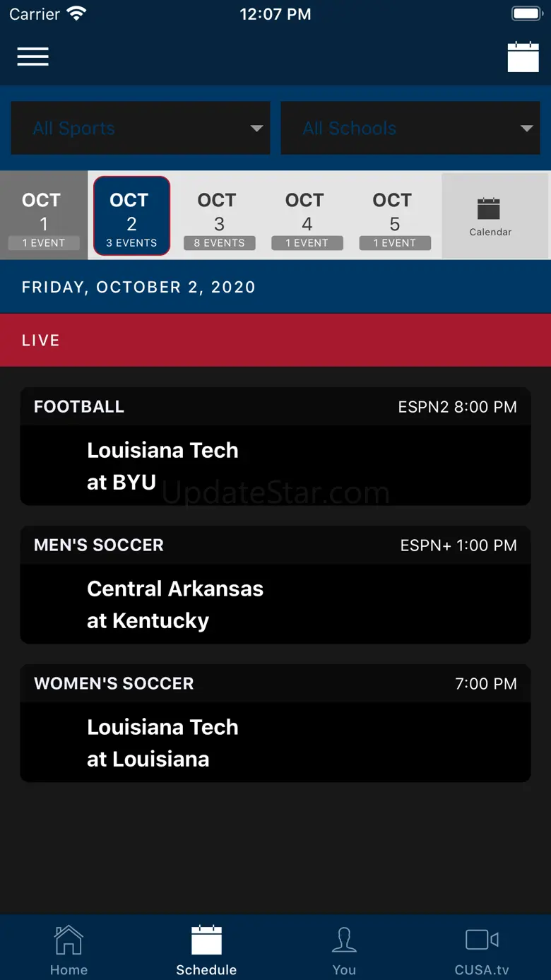Tap the calendar icon in top header
The width and height of the screenshot is (551, 980).
(x=523, y=57)
